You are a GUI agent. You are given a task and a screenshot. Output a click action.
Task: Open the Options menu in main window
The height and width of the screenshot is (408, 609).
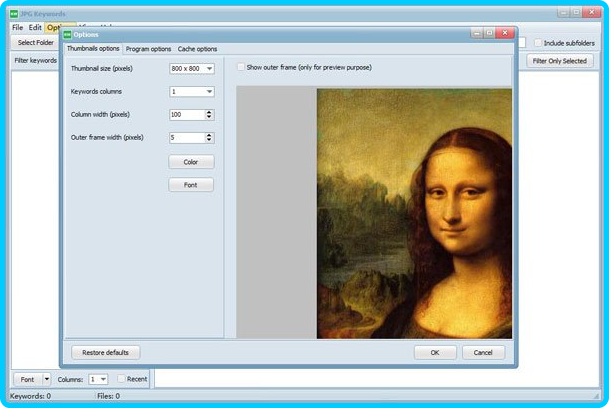[53, 28]
